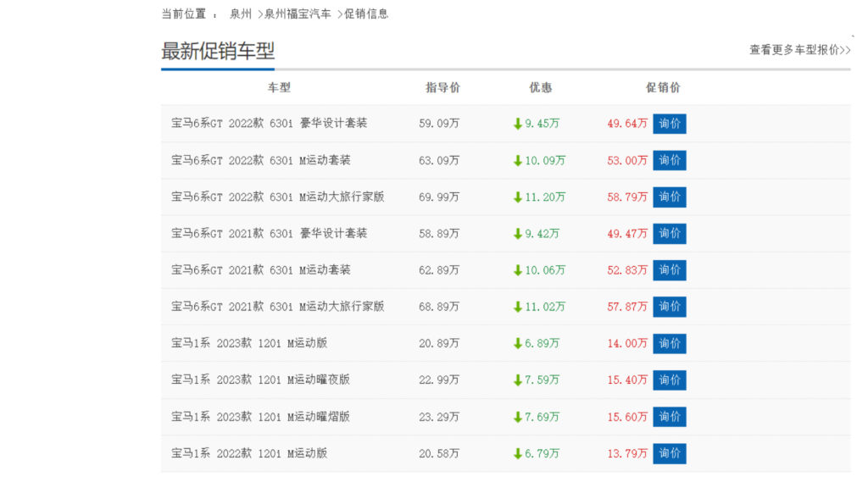Click the green down arrow beside 9.42万
Image resolution: width=868 pixels, height=488 pixels.
click(518, 234)
